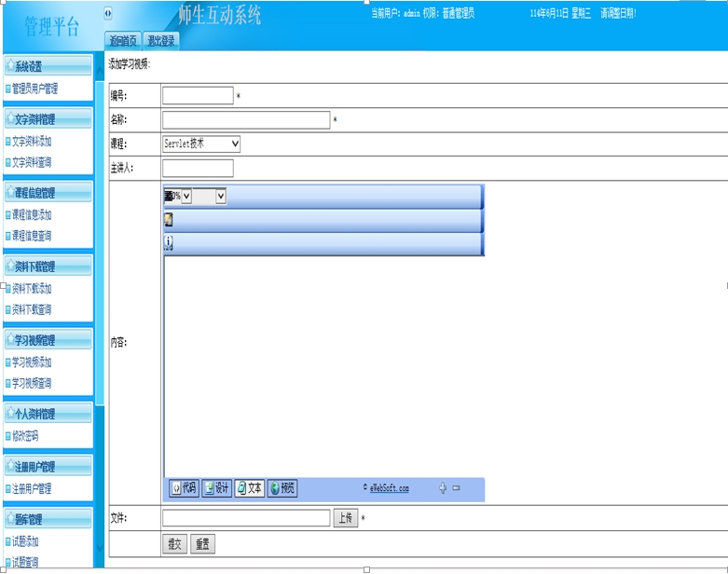Switch editor to 设计 design mode
This screenshot has height=574, width=728.
click(x=217, y=487)
